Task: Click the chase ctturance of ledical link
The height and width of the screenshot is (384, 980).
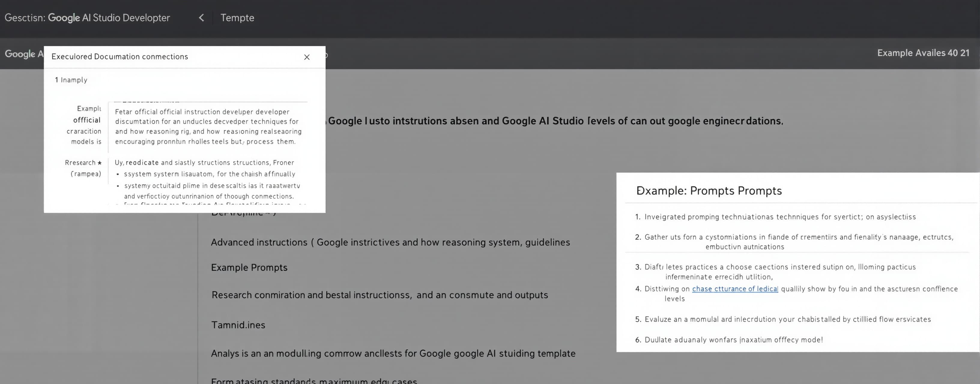Action: (x=735, y=289)
